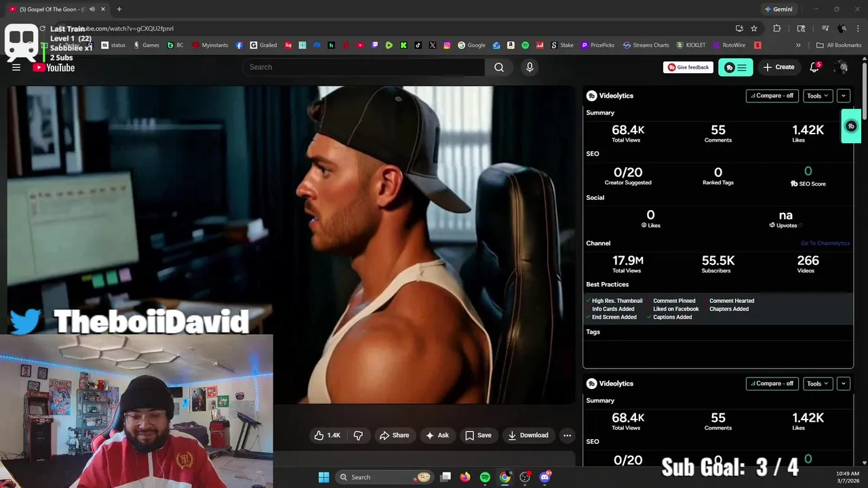
Task: Open the Spotify bookmark in bookmarks bar
Action: point(525,45)
